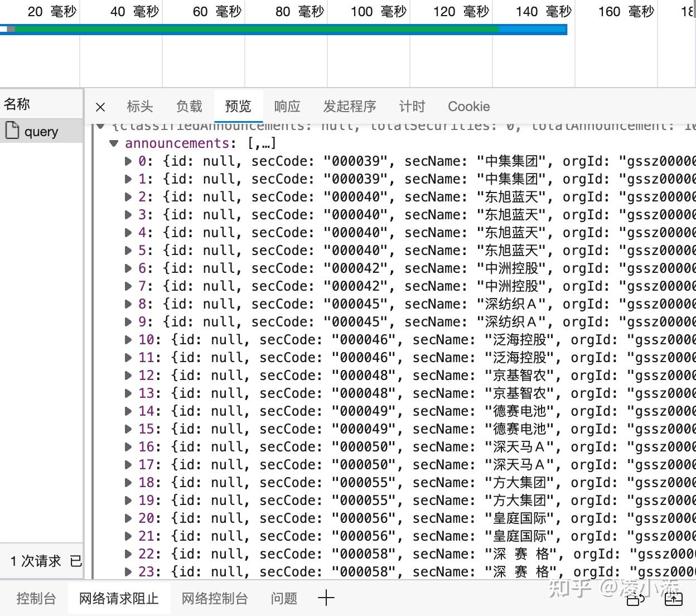Expand announcement item 17

click(128, 465)
